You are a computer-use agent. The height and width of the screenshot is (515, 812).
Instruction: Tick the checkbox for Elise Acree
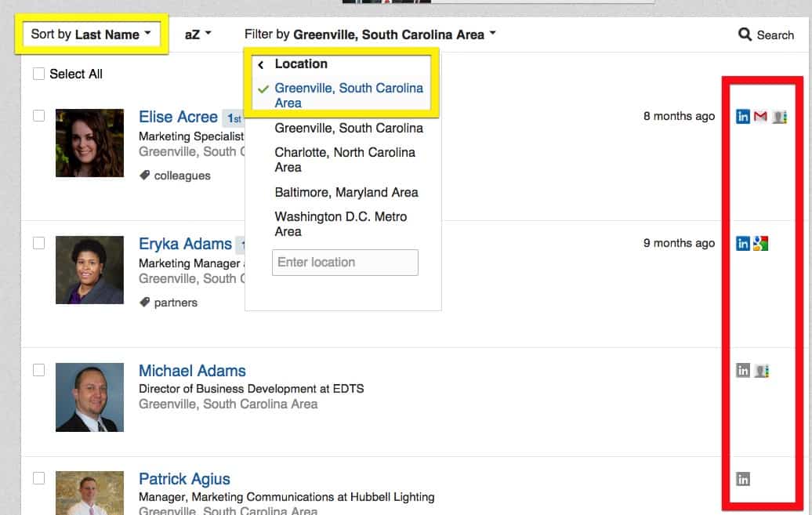[38, 116]
